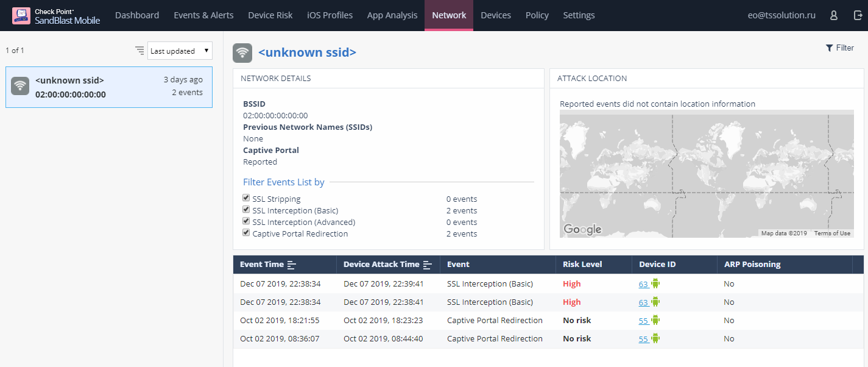
Task: Toggle the SSL Interception (Advanced) checkbox
Action: pos(246,221)
